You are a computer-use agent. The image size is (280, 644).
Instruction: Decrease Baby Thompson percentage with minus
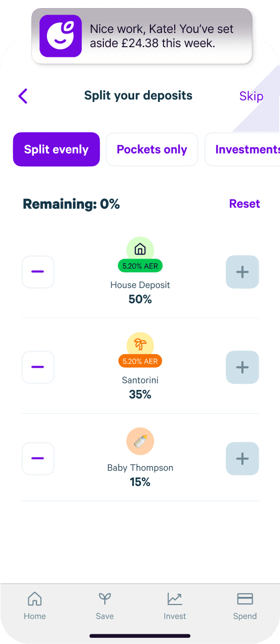coord(38,458)
